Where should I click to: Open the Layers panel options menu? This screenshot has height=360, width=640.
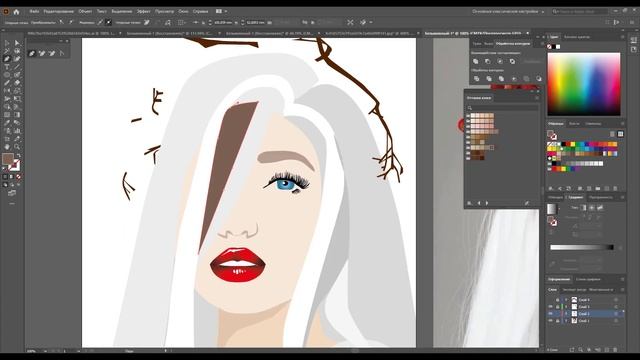tap(622, 289)
